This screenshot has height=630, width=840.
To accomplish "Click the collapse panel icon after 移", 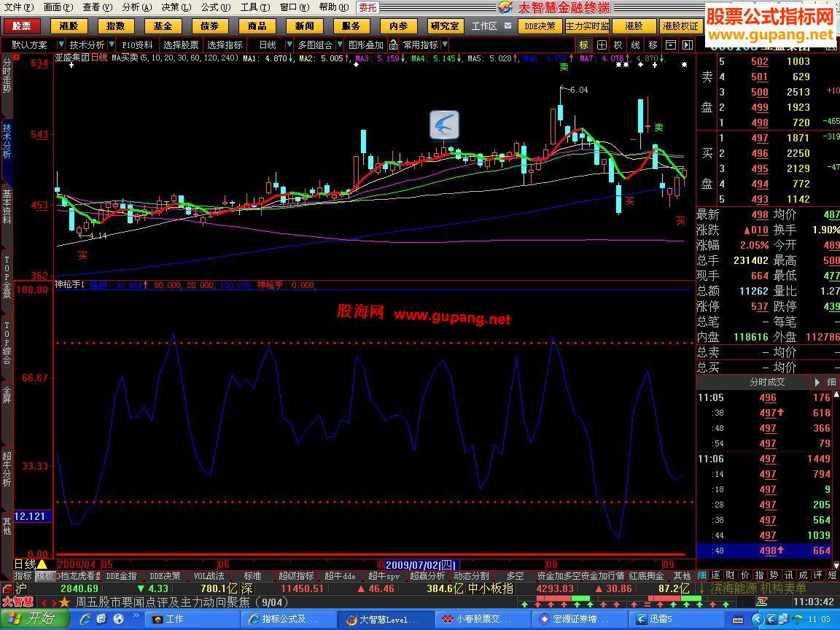I will [x=670, y=45].
